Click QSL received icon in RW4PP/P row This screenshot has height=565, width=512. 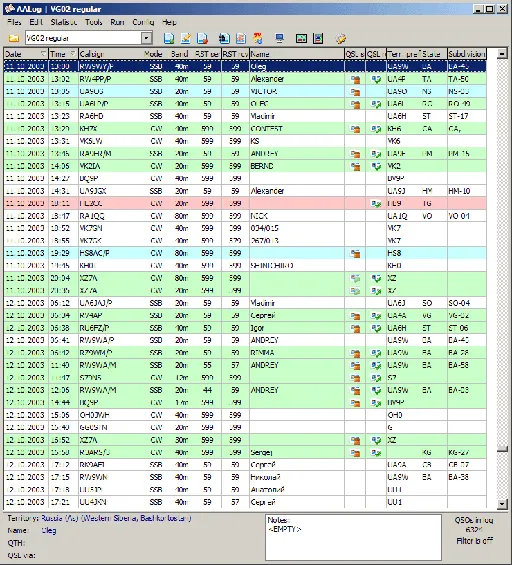376,79
